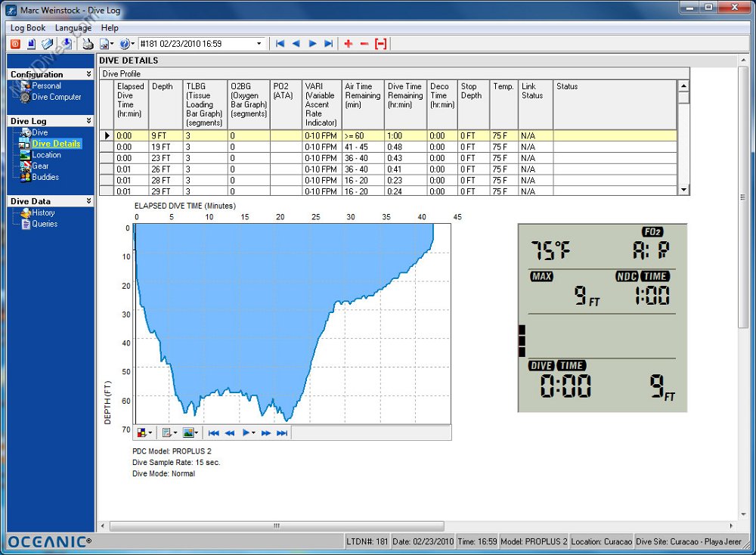Collapse the Dive Data sidebar section
This screenshot has height=555, width=756.
(88, 200)
